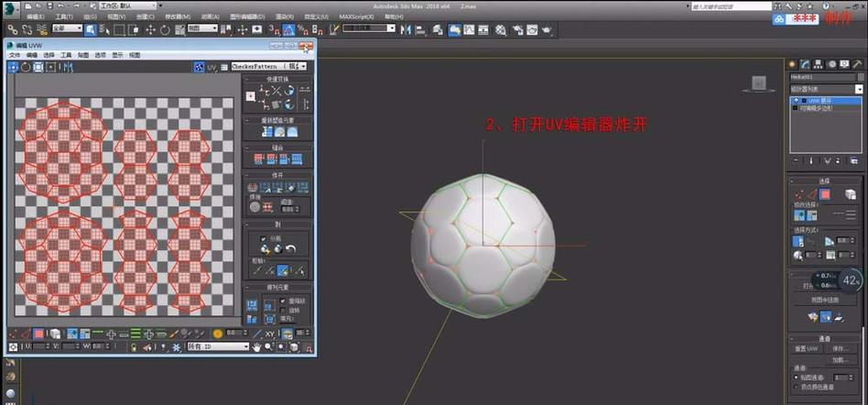Select the 贴图通道 radio button

click(795, 377)
